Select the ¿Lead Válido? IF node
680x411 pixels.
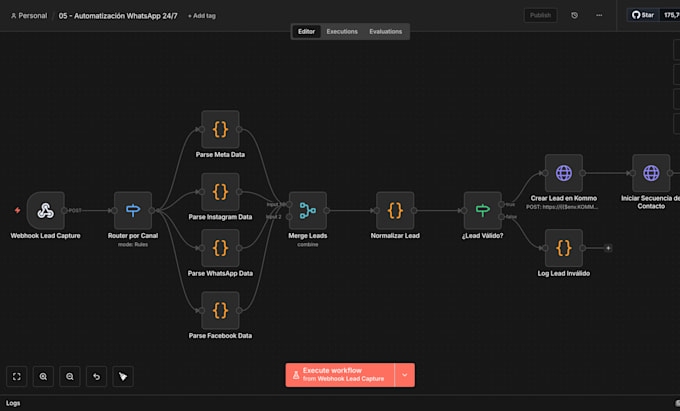tap(483, 211)
